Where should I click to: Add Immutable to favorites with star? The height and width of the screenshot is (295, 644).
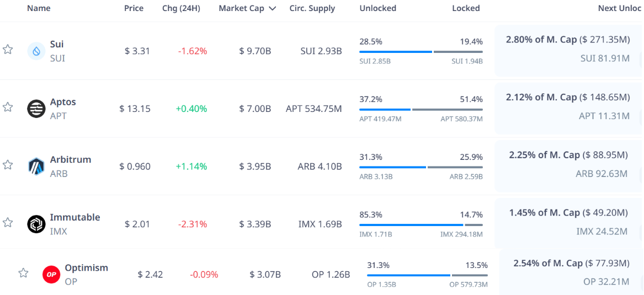pos(8,222)
